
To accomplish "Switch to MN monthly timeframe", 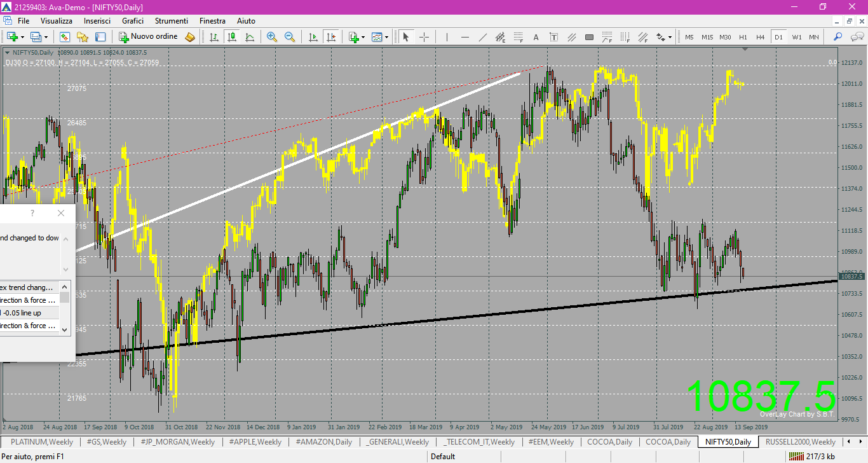I will pos(814,37).
